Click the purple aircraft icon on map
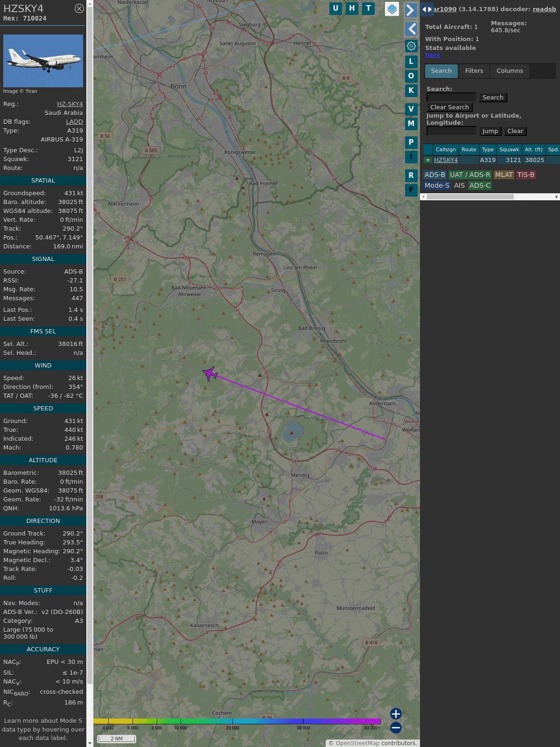This screenshot has width=560, height=747. click(x=210, y=373)
